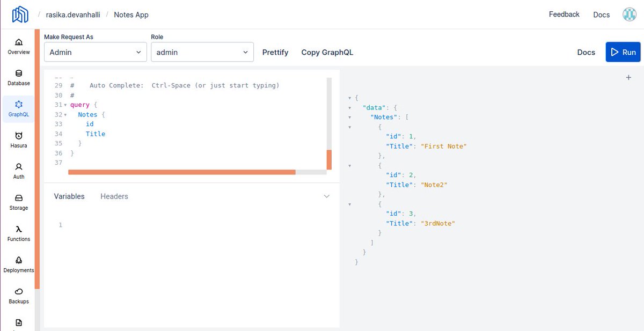Click the sidebar vertical scrollbar

[38, 159]
